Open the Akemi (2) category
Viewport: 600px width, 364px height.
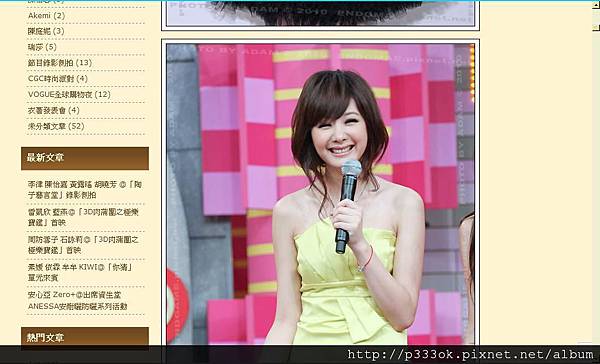tap(46, 16)
